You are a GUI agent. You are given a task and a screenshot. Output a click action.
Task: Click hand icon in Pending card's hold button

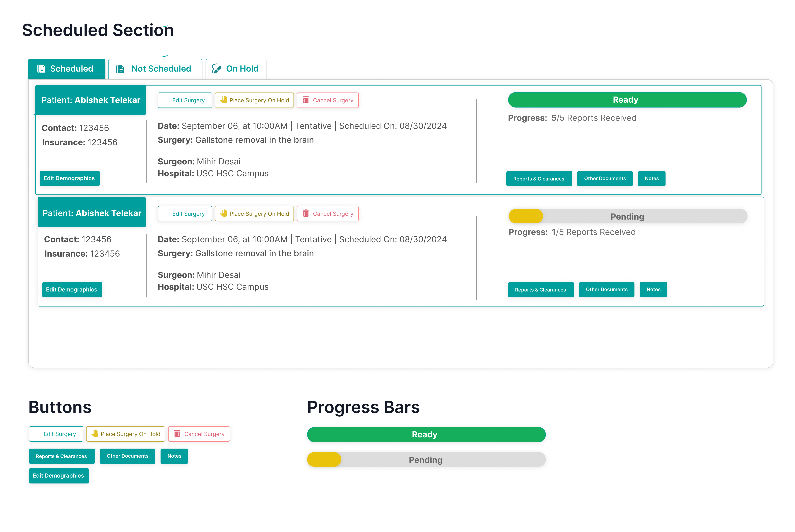click(224, 213)
